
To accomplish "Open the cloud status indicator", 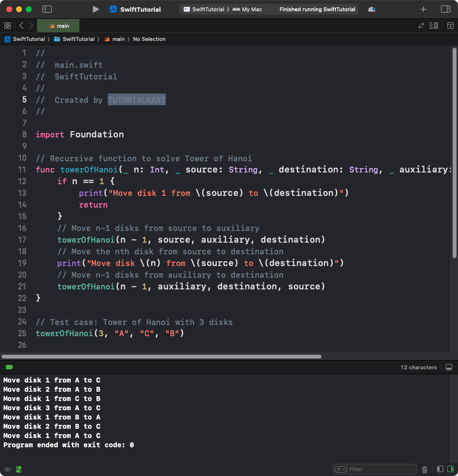I will (x=371, y=9).
